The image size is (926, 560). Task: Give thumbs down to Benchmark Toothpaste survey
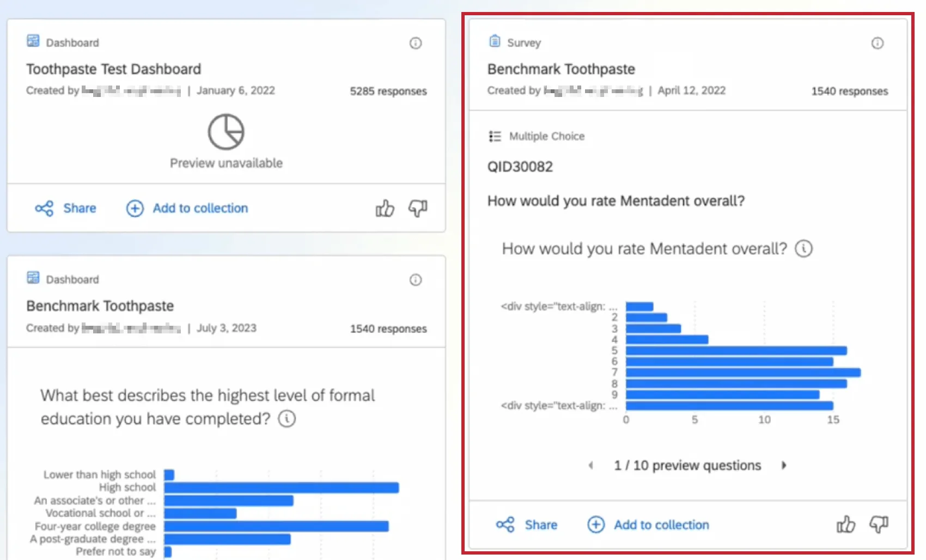[878, 525]
